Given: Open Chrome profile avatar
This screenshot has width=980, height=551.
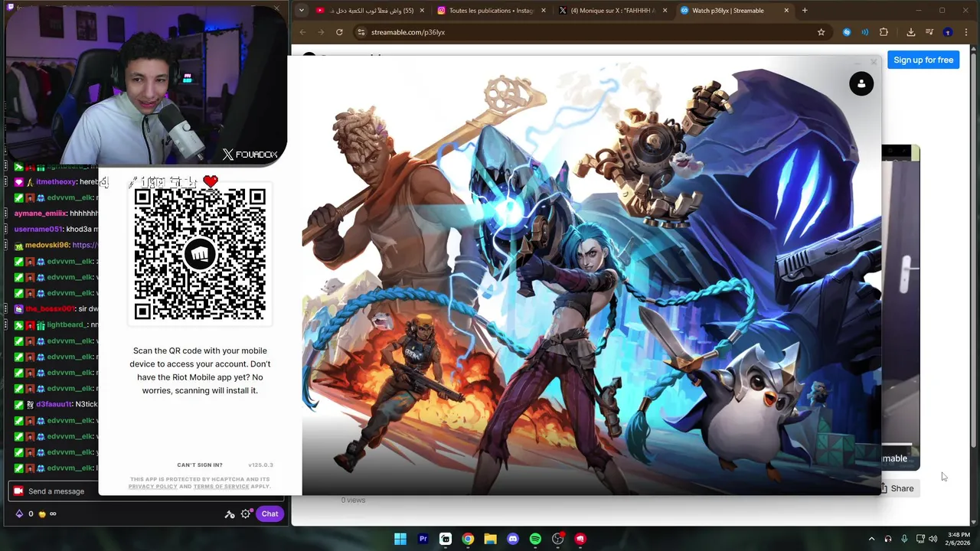Looking at the screenshot, I should coord(948,32).
